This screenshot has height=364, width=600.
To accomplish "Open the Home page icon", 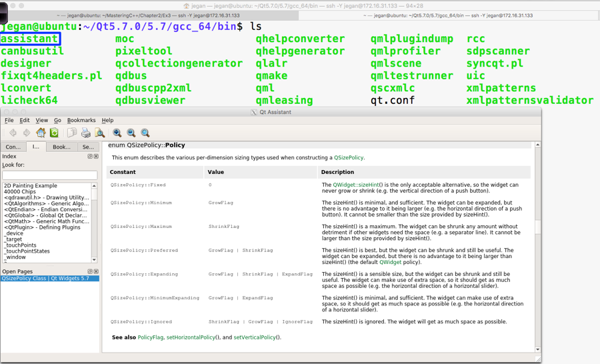I will [41, 133].
